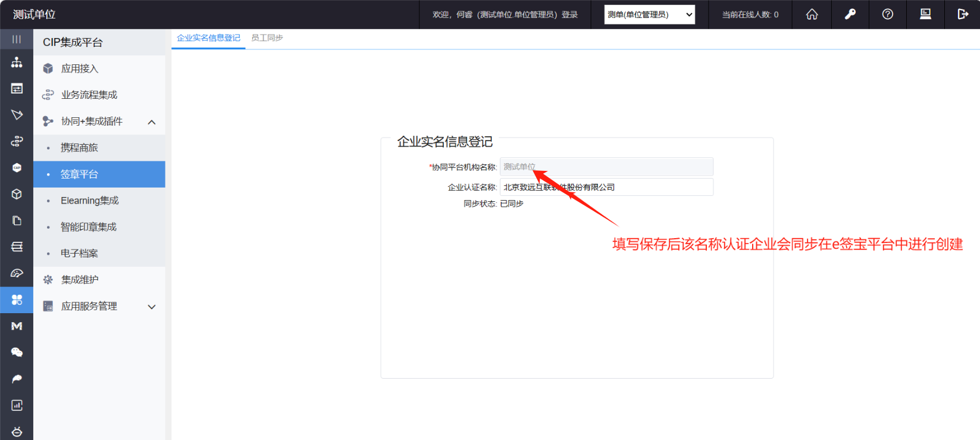Click the robot face sidebar icon
This screenshot has width=980, height=440.
click(x=17, y=432)
